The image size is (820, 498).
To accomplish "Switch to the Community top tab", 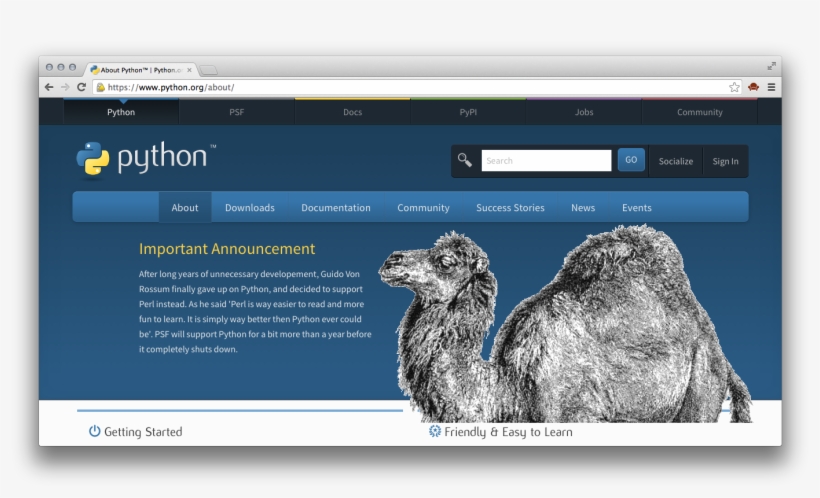I will point(700,112).
